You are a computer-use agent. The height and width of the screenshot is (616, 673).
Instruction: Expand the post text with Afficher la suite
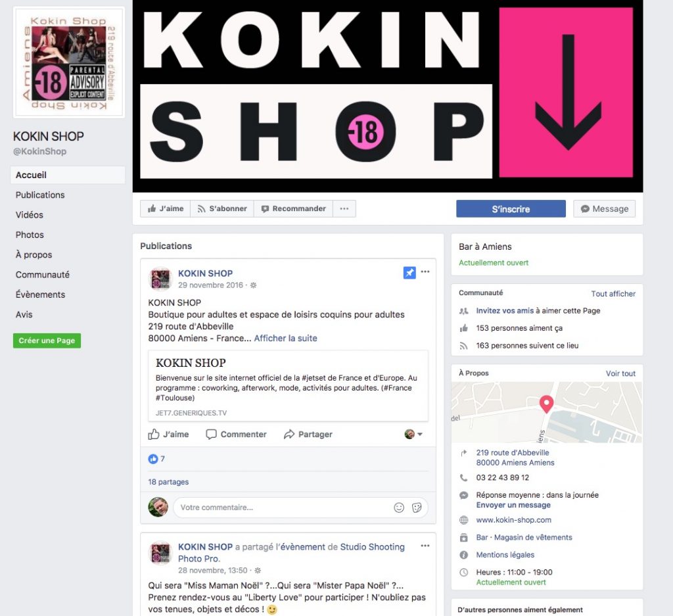pyautogui.click(x=285, y=339)
